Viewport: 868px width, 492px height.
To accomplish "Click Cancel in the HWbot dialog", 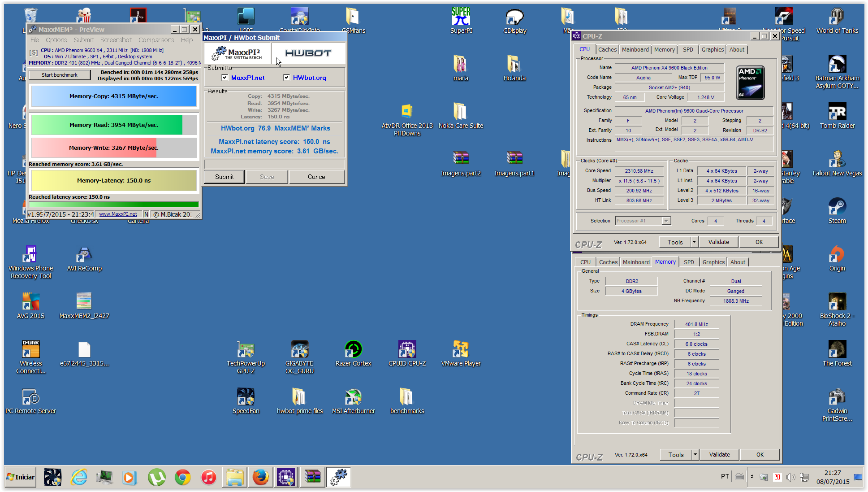I will point(317,177).
